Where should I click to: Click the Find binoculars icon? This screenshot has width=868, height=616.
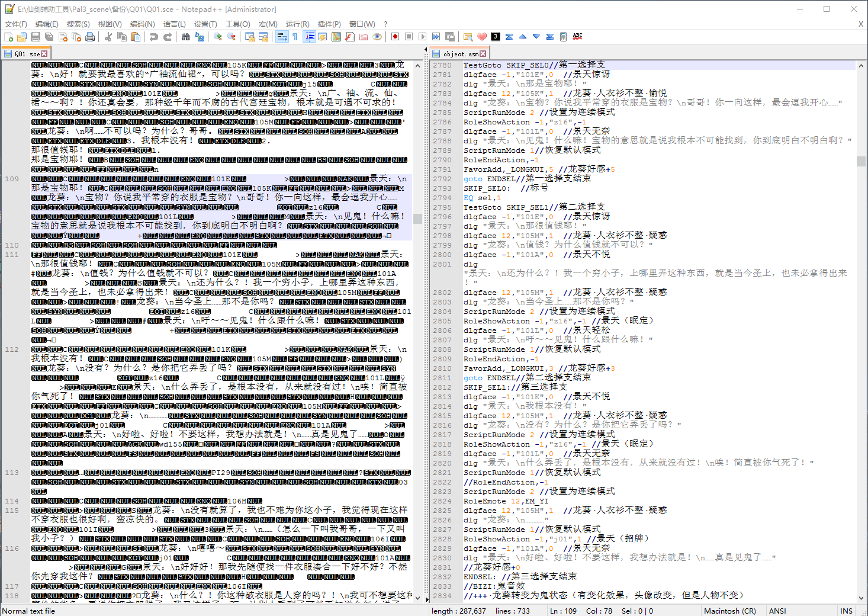point(185,37)
